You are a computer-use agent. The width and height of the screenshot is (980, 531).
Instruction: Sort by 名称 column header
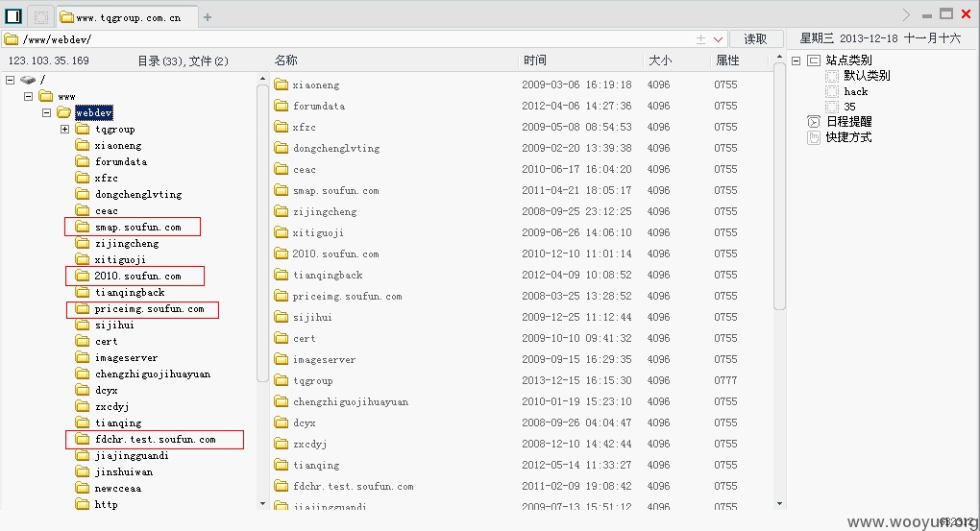point(285,60)
